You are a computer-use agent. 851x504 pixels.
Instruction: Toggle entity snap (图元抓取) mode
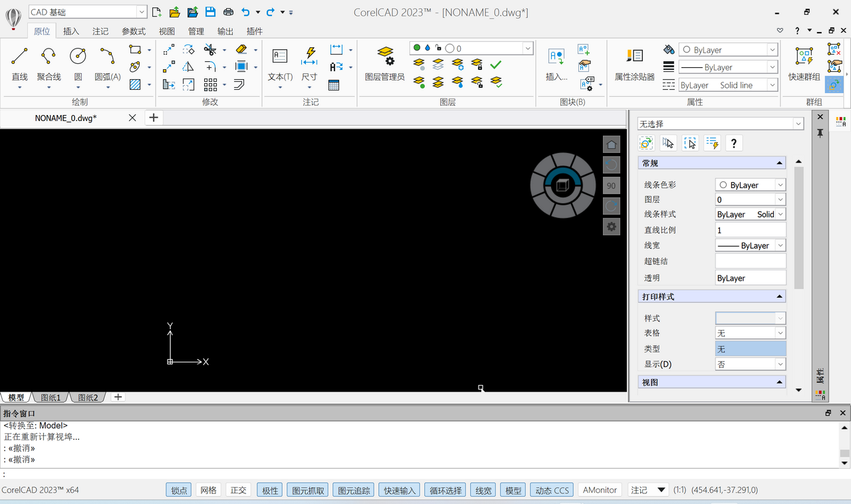pyautogui.click(x=307, y=489)
